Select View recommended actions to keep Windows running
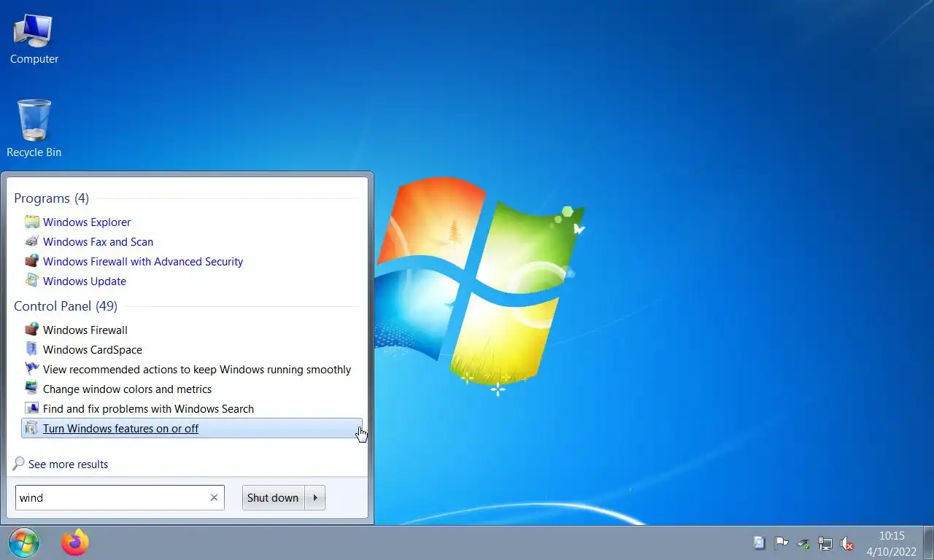The image size is (934, 560). tap(197, 369)
